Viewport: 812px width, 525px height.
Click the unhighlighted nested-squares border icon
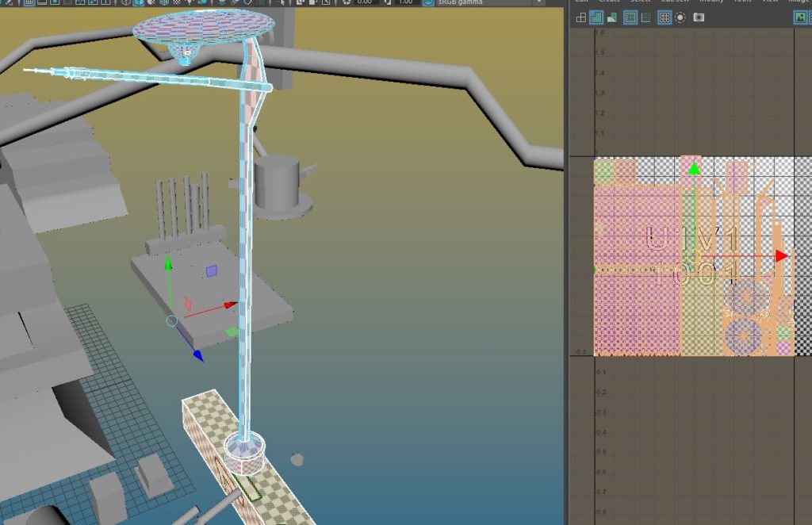point(646,17)
